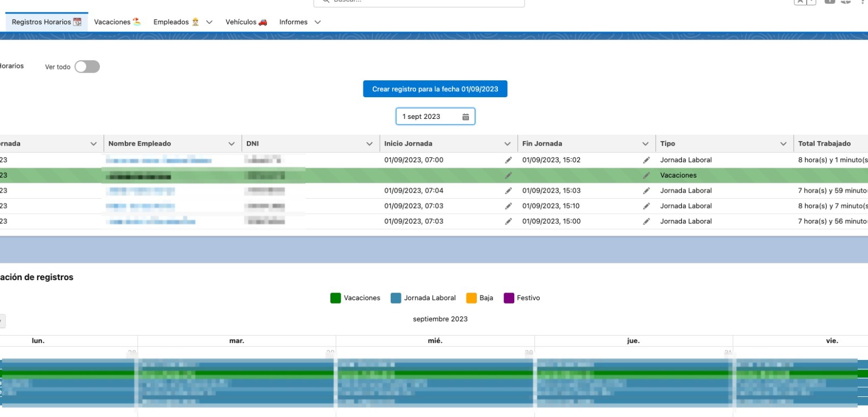Edit Fin Jornada 01/09/2023, 15:03 pencil
Image resolution: width=868 pixels, height=417 pixels.
point(646,191)
